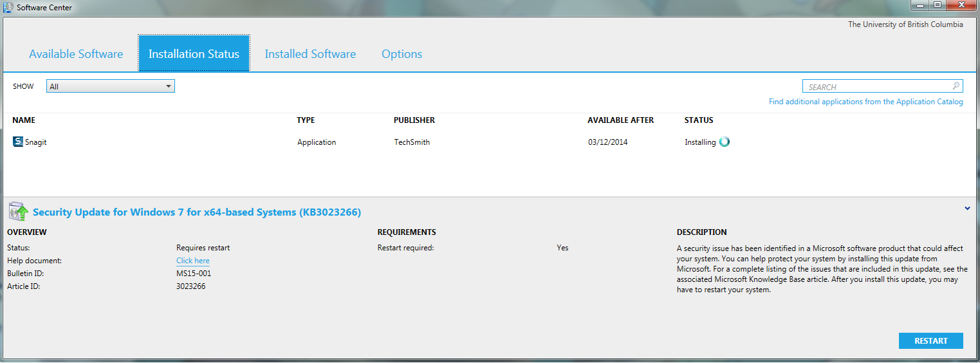
Task: Sort by the STATUS column header
Action: [699, 120]
